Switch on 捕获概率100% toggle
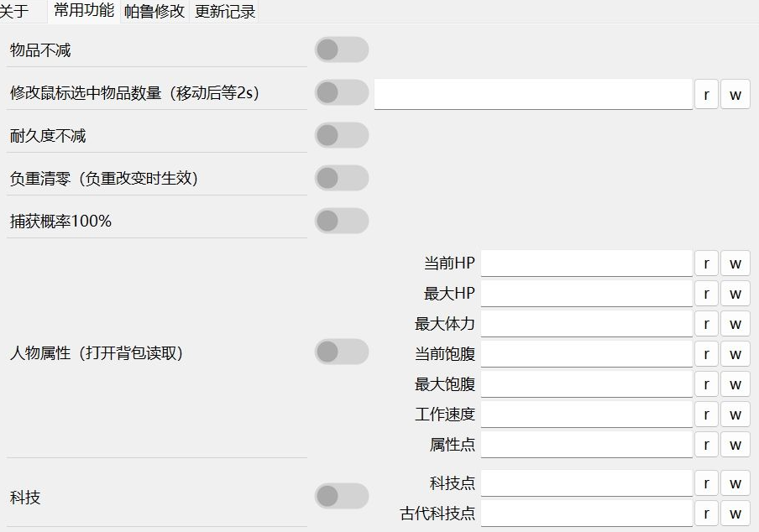This screenshot has height=532, width=759. pyautogui.click(x=342, y=222)
